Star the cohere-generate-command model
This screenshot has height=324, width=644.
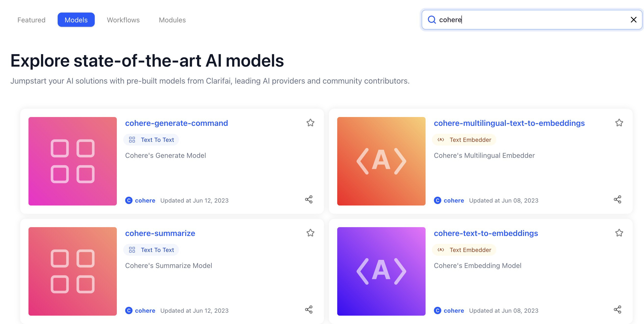[x=310, y=123]
